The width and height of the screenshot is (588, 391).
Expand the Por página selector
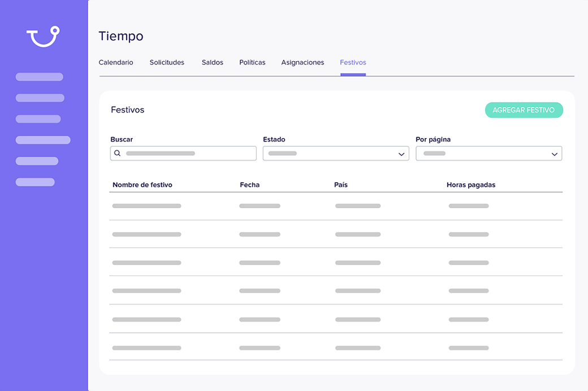(488, 153)
